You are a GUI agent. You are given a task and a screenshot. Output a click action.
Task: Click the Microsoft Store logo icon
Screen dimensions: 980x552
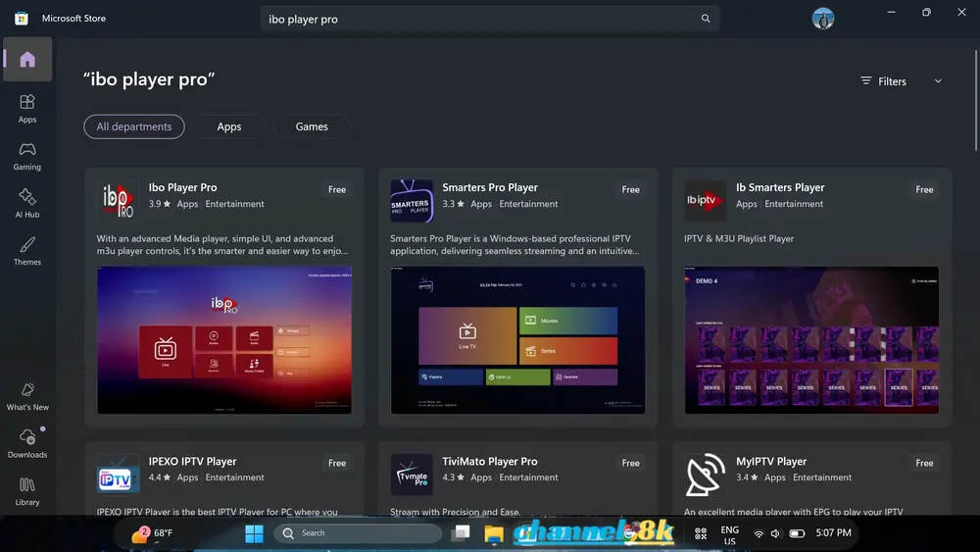click(22, 18)
